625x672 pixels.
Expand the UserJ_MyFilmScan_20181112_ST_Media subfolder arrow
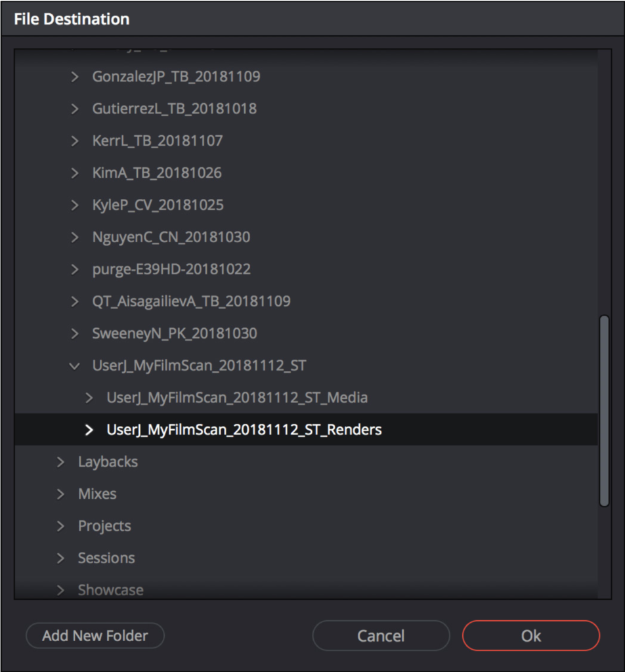tap(89, 398)
